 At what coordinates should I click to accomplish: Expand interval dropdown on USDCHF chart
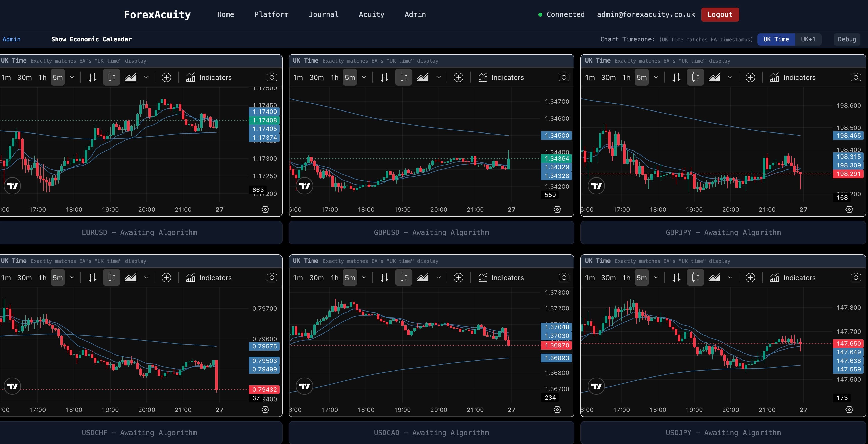click(x=72, y=278)
